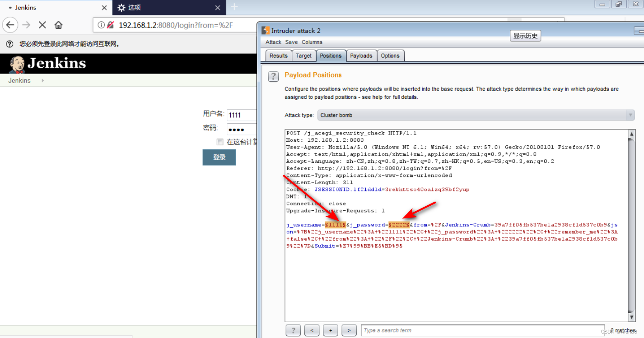This screenshot has width=644, height=338.
Task: Click the Firefox back arrow button
Action: (10, 25)
